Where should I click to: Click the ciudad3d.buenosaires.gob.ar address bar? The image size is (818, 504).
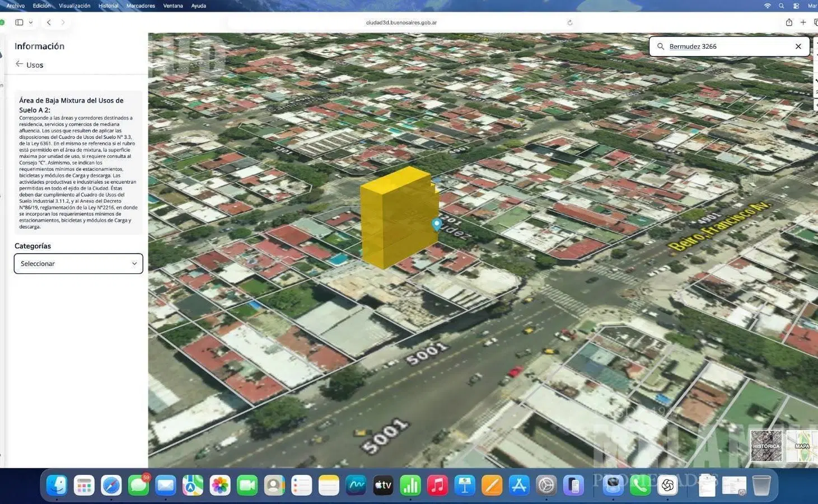401,23
